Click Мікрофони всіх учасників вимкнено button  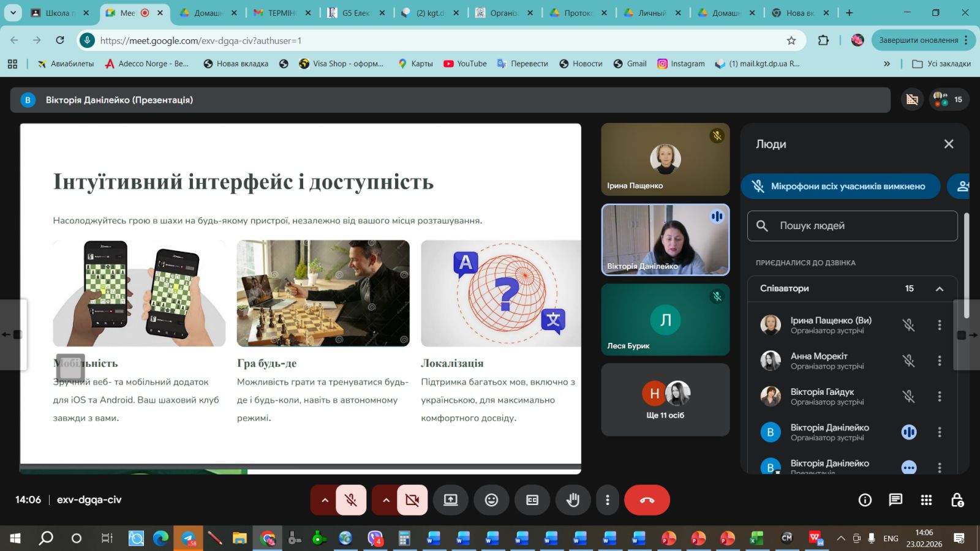(x=840, y=187)
